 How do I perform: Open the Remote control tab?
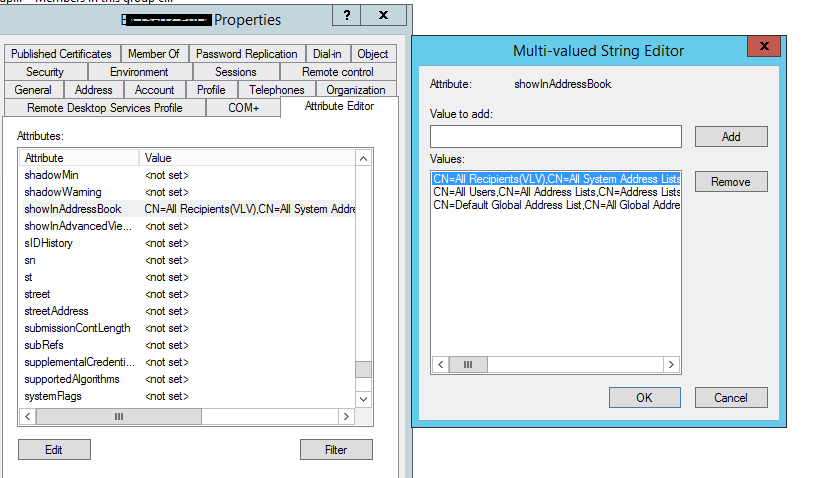[x=338, y=72]
